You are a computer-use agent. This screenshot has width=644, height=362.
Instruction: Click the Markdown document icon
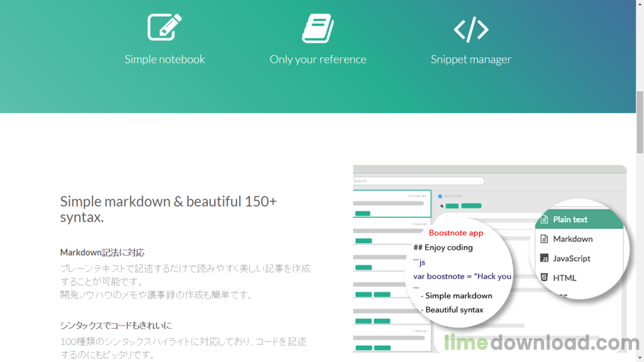(x=544, y=239)
